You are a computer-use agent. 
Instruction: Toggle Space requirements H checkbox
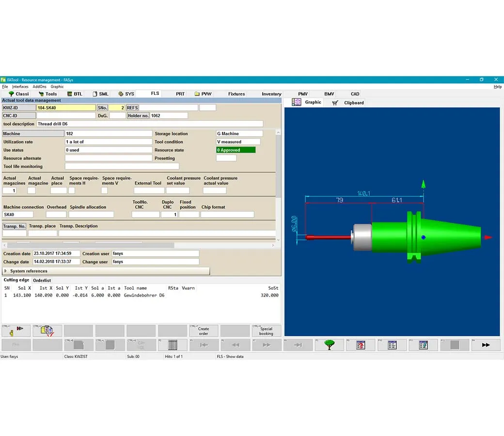[x=72, y=191]
